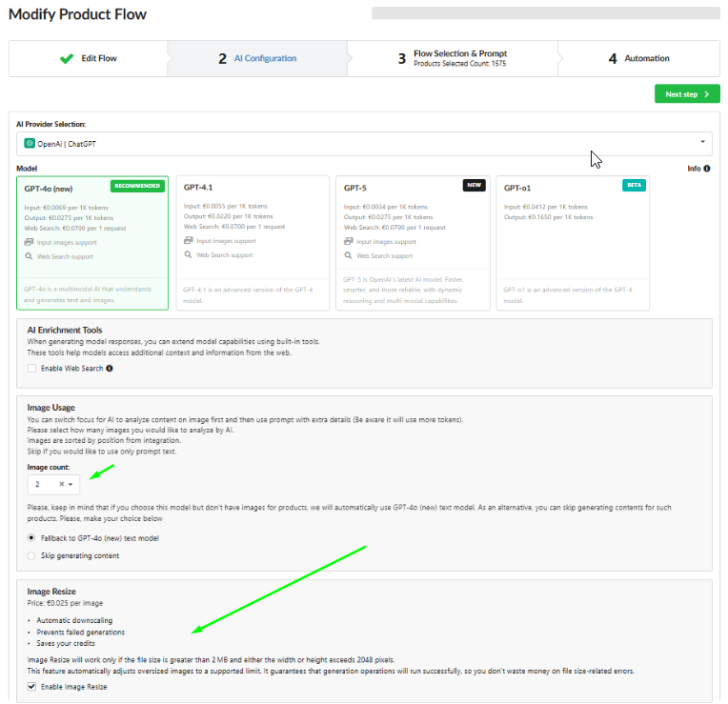Select Skip generating content option

coord(31,555)
